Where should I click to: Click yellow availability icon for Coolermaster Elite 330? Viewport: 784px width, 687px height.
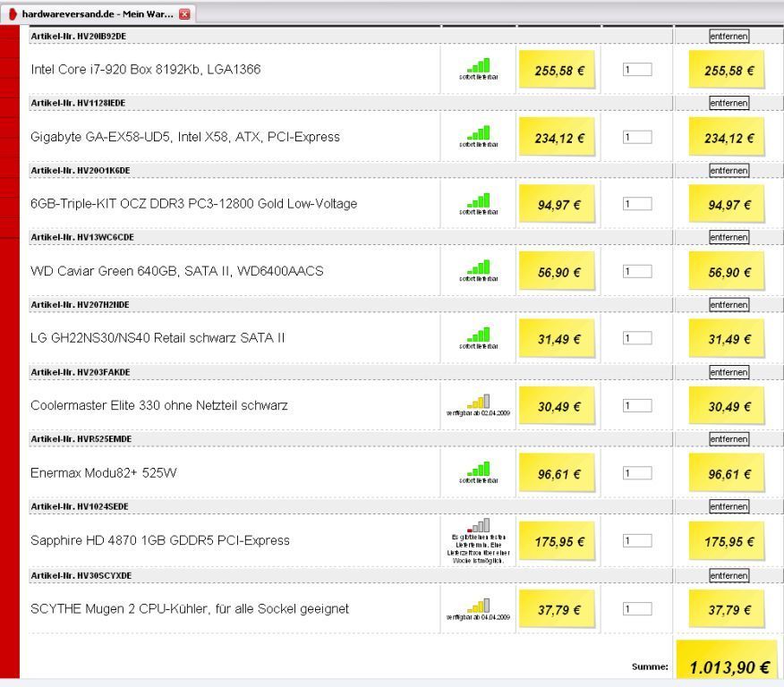pos(479,402)
